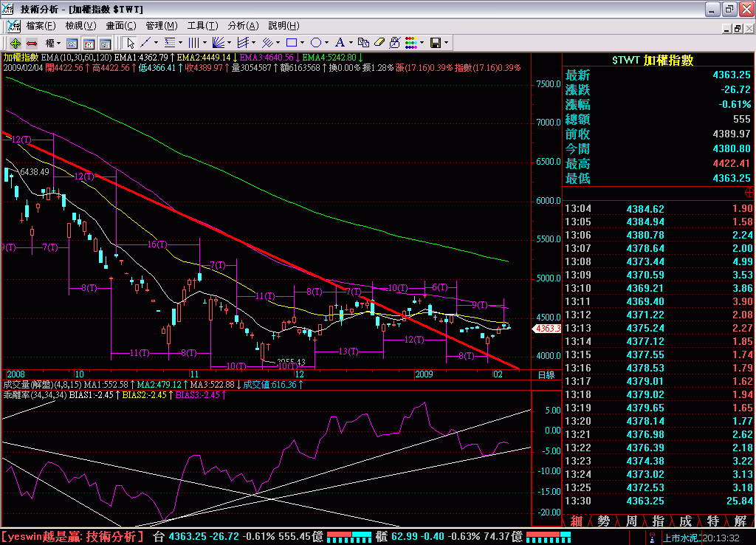This screenshot has height=545, width=756.
Task: Toggle the first chart layout view button
Action: click(72, 44)
